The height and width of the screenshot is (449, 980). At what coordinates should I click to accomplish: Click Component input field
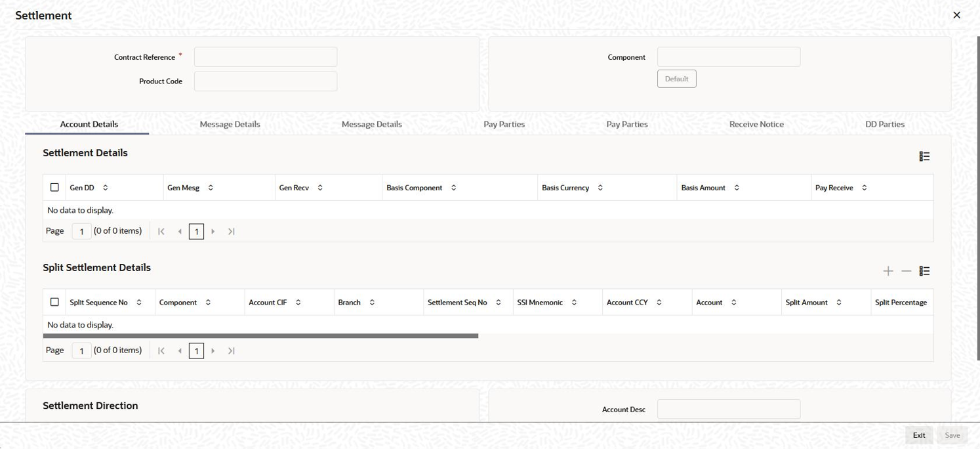pyautogui.click(x=729, y=57)
